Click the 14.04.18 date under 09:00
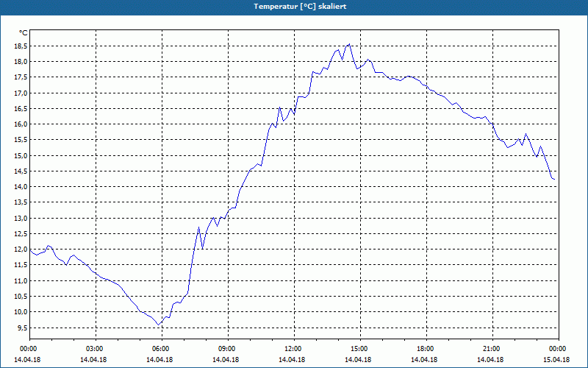The height and width of the screenshot is (368, 588). click(226, 359)
